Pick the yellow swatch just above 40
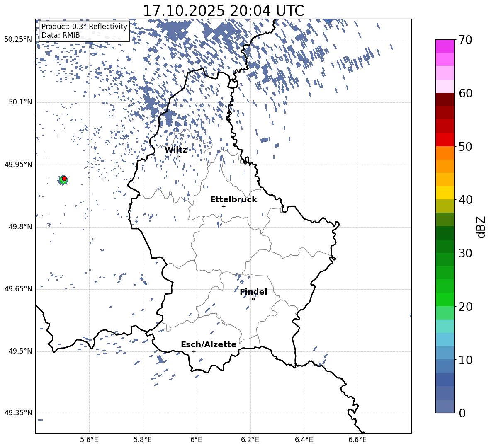491x448 pixels. (x=445, y=193)
